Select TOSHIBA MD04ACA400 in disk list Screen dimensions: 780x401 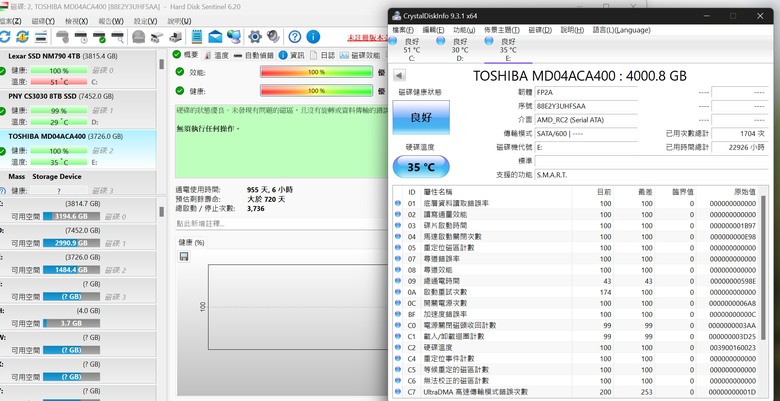coord(78,149)
